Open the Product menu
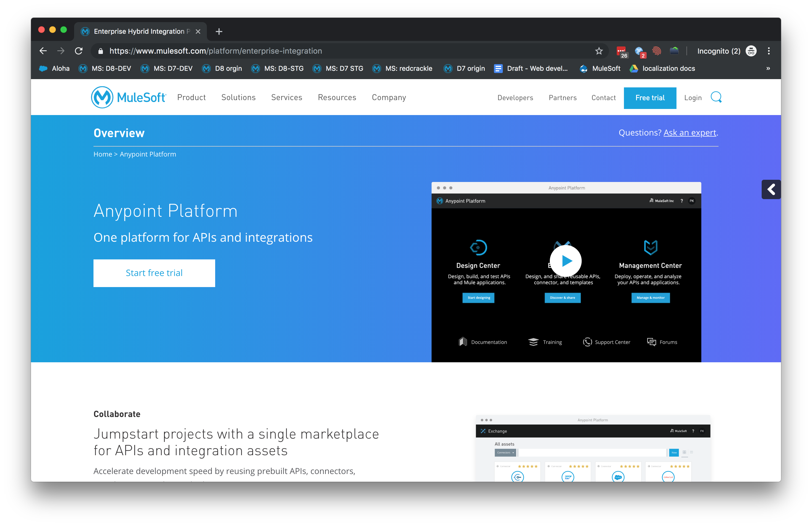812x526 pixels. [x=191, y=98]
